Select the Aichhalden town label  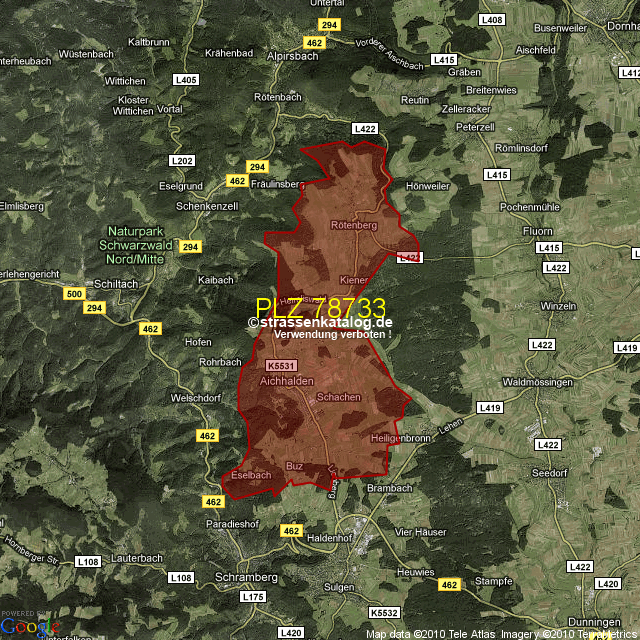pyautogui.click(x=287, y=382)
